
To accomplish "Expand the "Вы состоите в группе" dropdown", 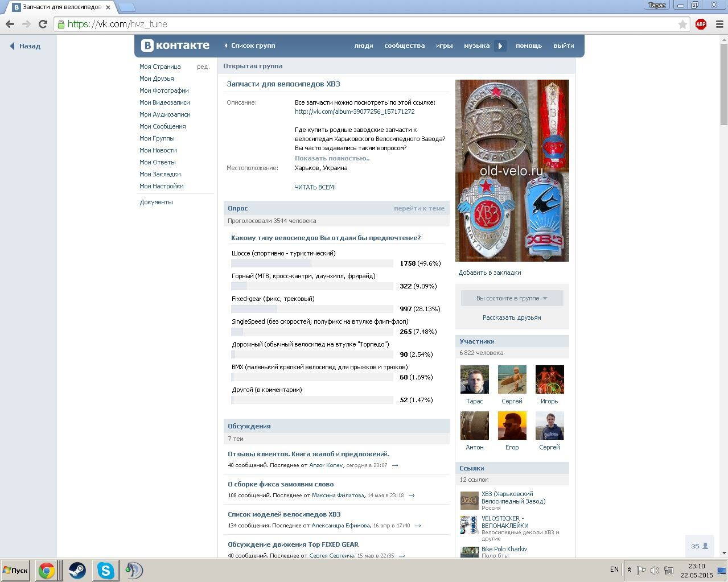I will pyautogui.click(x=511, y=298).
